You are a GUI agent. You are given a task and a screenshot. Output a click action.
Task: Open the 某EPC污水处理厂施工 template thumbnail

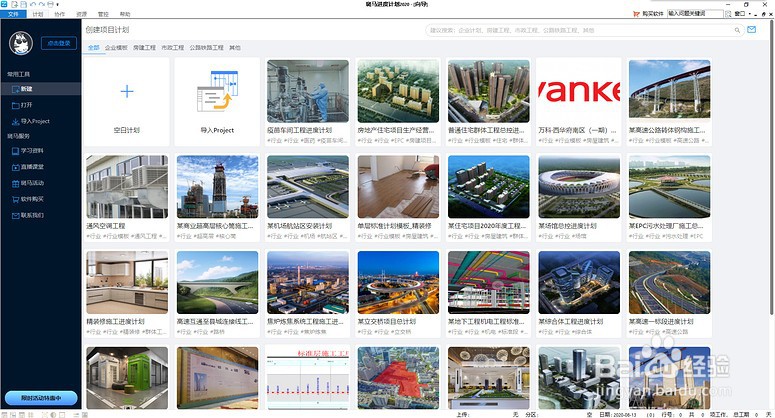(670, 187)
